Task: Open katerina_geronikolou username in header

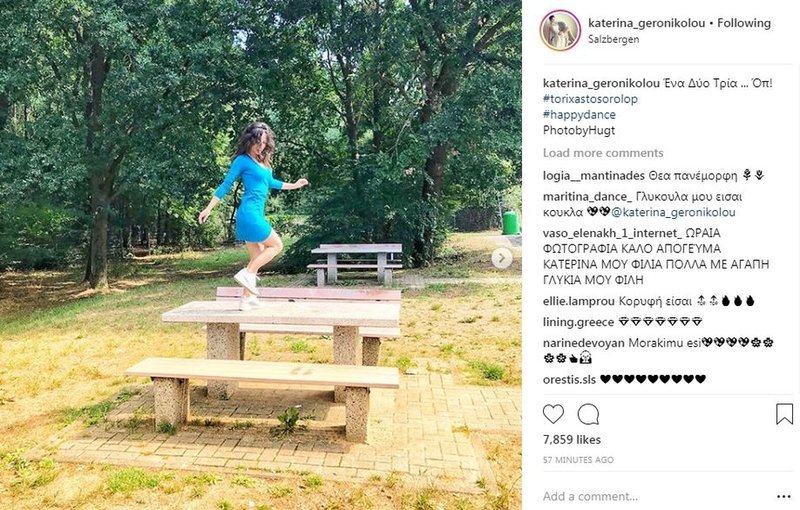Action: 646,23
